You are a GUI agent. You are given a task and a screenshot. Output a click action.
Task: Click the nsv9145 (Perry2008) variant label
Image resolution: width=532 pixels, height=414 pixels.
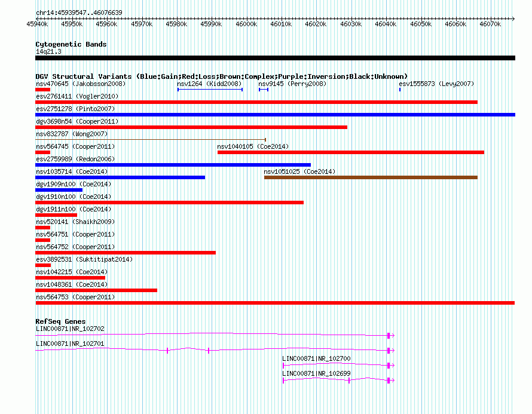(x=292, y=84)
